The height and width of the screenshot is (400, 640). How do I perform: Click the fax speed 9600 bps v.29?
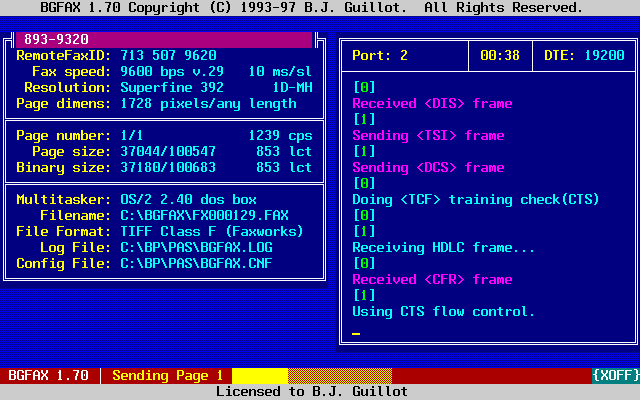point(172,71)
